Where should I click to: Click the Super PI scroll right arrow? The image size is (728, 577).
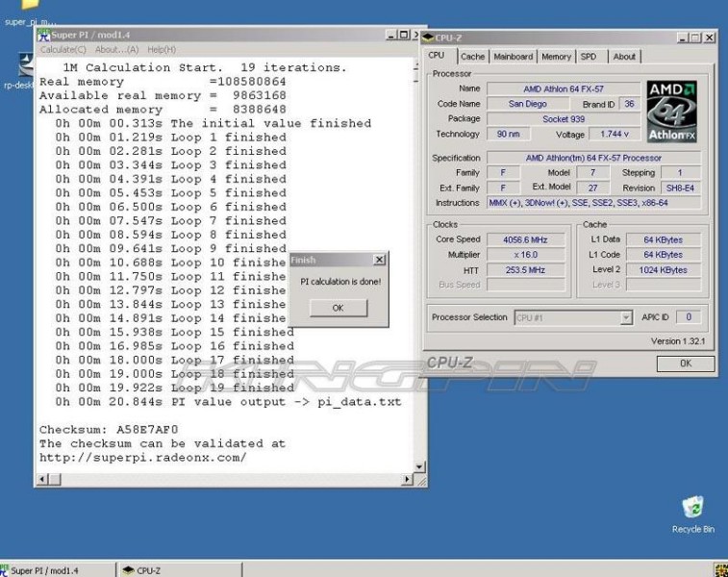(407, 479)
